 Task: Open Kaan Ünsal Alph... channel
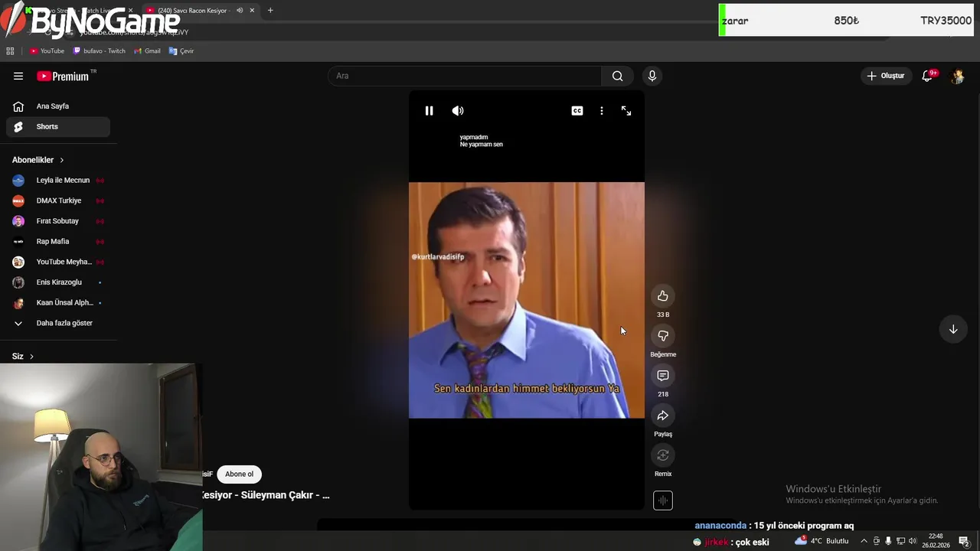click(58, 302)
